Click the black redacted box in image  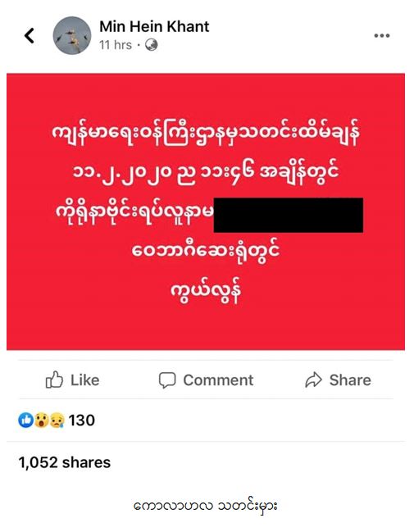click(289, 215)
